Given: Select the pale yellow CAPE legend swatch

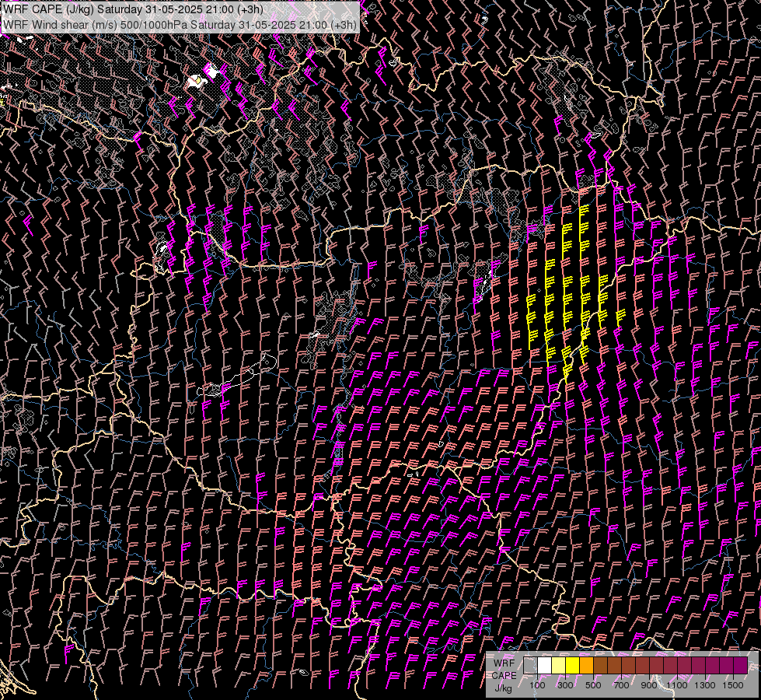Looking at the screenshot, I should pos(559,665).
